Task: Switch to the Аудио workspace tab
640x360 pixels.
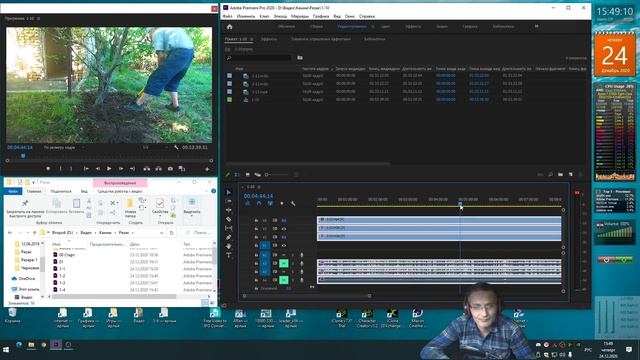Action: [x=442, y=27]
